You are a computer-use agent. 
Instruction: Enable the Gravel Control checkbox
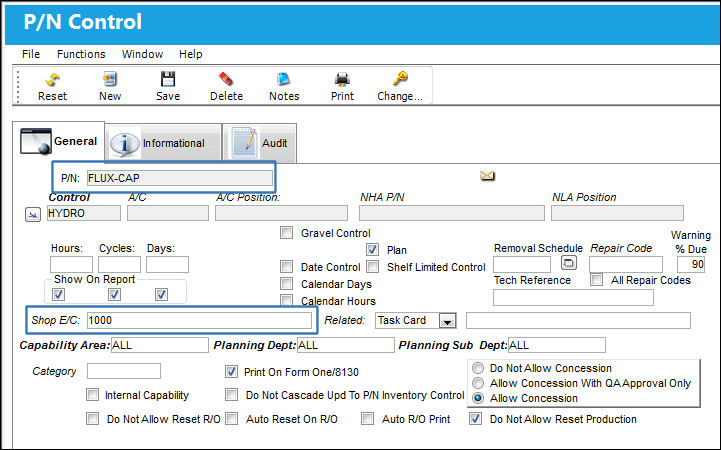pyautogui.click(x=286, y=233)
